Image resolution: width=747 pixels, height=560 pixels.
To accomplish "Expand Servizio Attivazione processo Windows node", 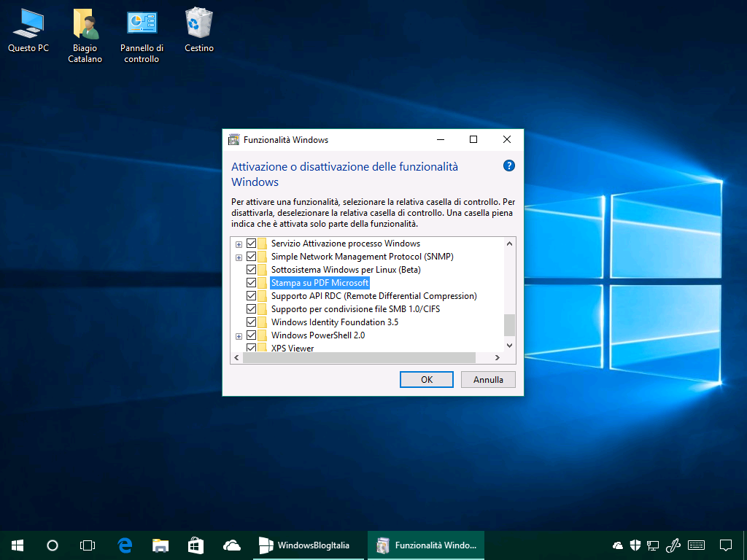I will 239,244.
